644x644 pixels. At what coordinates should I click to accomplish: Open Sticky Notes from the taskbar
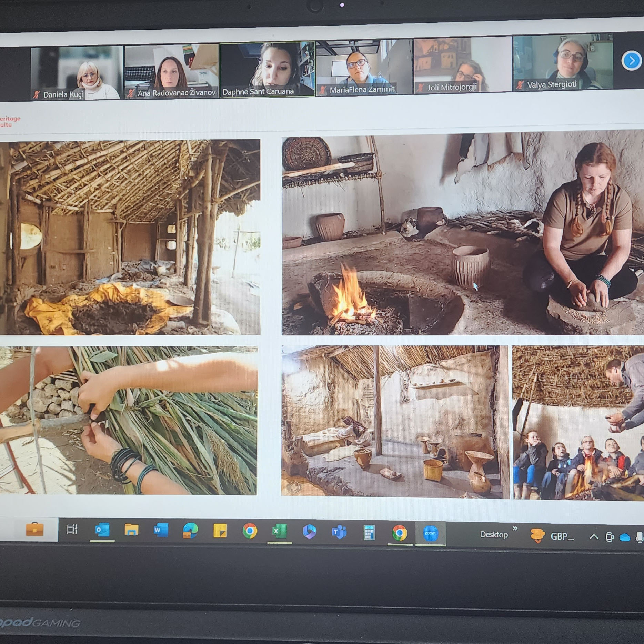point(220,531)
